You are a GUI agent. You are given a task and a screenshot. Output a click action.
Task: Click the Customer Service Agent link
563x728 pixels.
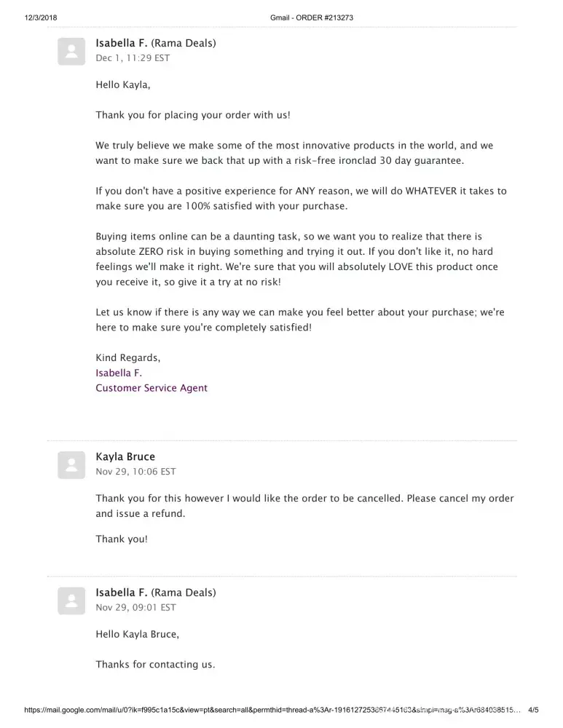(x=151, y=388)
